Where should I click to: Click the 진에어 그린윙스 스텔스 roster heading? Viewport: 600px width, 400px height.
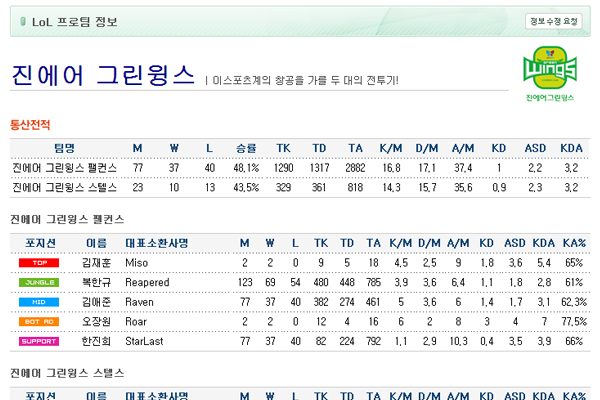(x=67, y=373)
